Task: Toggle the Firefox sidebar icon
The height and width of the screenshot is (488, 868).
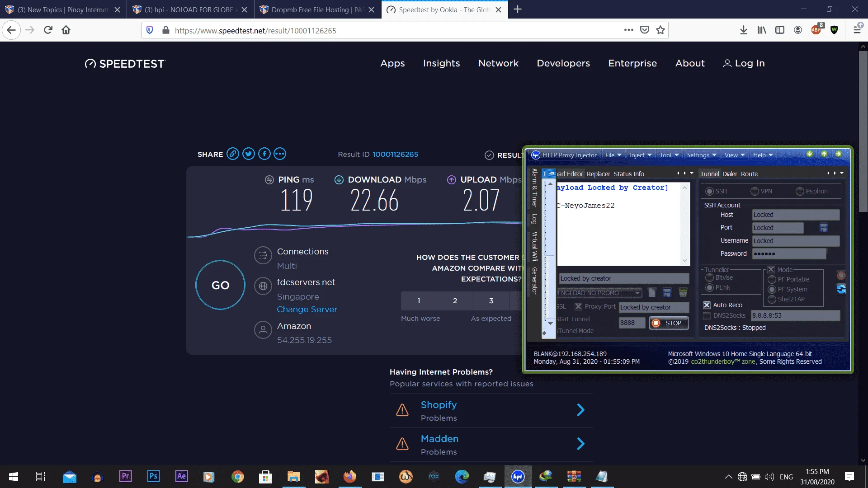Action: click(780, 30)
